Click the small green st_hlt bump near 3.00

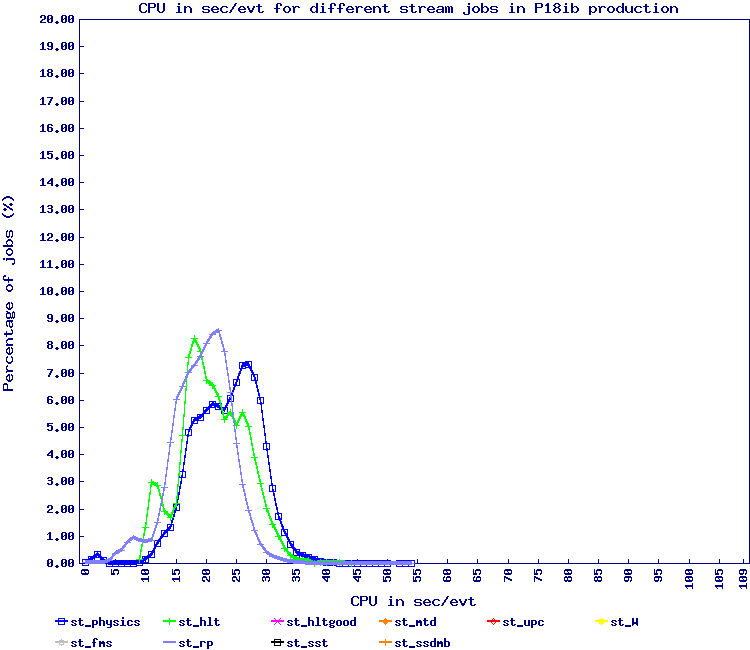coord(152,483)
